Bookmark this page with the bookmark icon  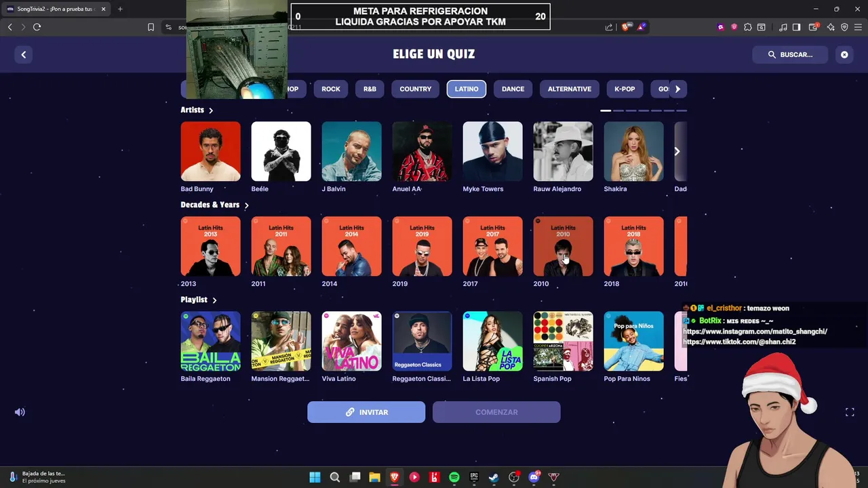(x=151, y=27)
